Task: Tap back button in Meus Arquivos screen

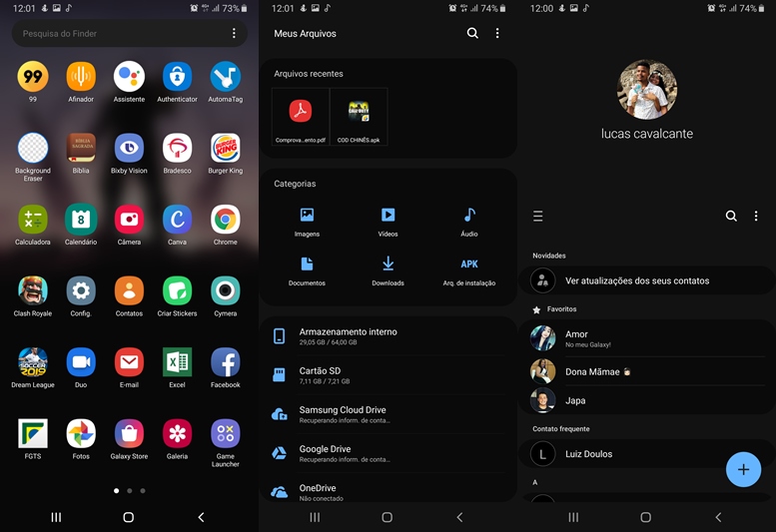Action: pyautogui.click(x=459, y=517)
